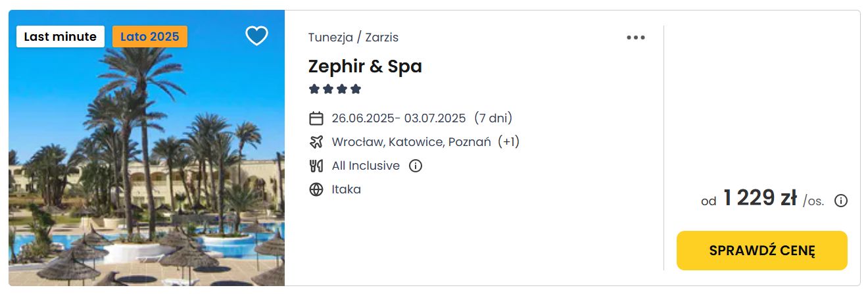Add Zephir & Spa to favorites with heart
The image size is (868, 294).
(x=256, y=36)
